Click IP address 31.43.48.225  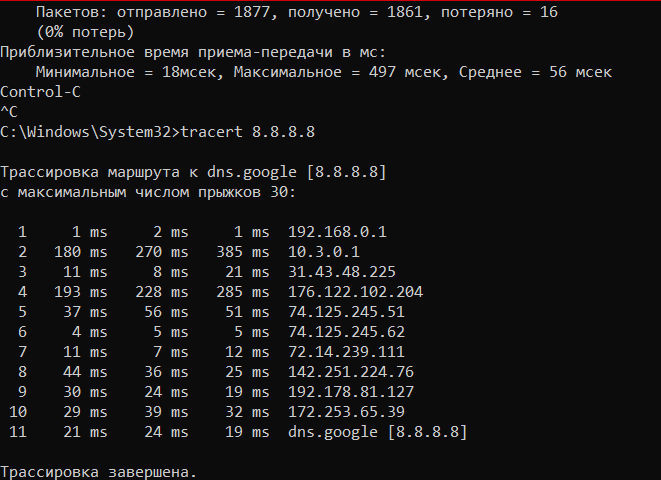click(342, 272)
